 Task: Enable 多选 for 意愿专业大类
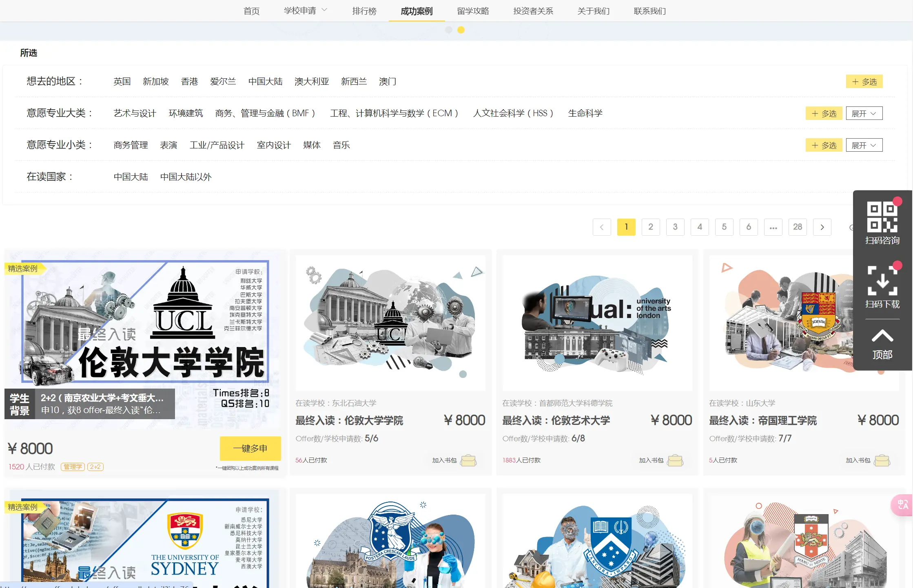pos(824,113)
